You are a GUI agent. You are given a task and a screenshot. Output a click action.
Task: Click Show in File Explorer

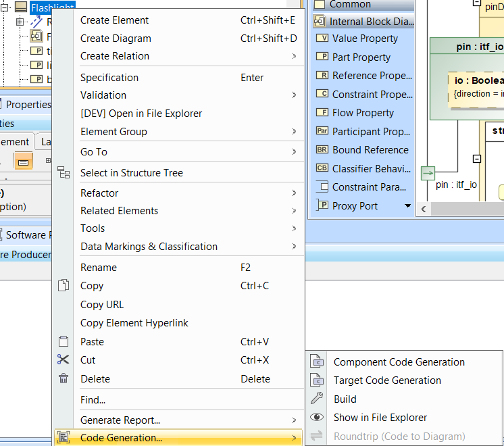[x=380, y=418]
